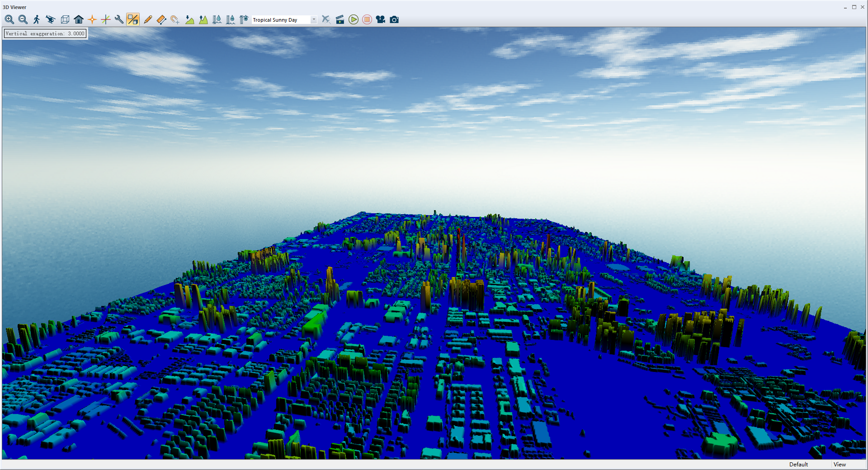The height and width of the screenshot is (470, 868).
Task: Toggle snapping with the magnet icon
Action: (175, 19)
